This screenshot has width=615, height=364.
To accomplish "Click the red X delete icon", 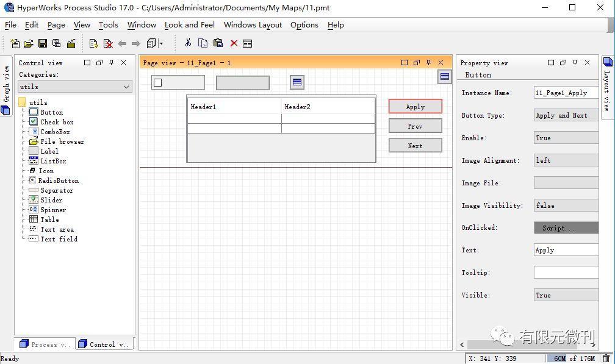I will [234, 43].
